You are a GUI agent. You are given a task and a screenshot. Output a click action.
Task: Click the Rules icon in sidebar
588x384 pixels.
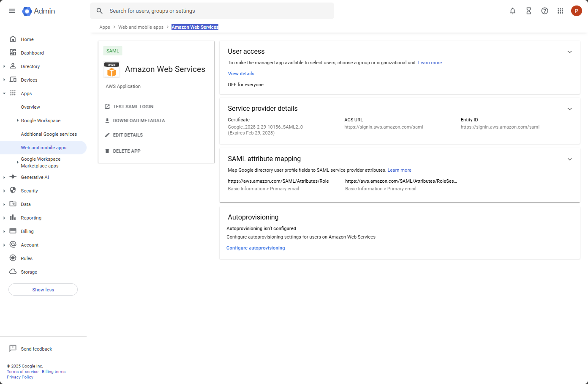[x=13, y=258]
